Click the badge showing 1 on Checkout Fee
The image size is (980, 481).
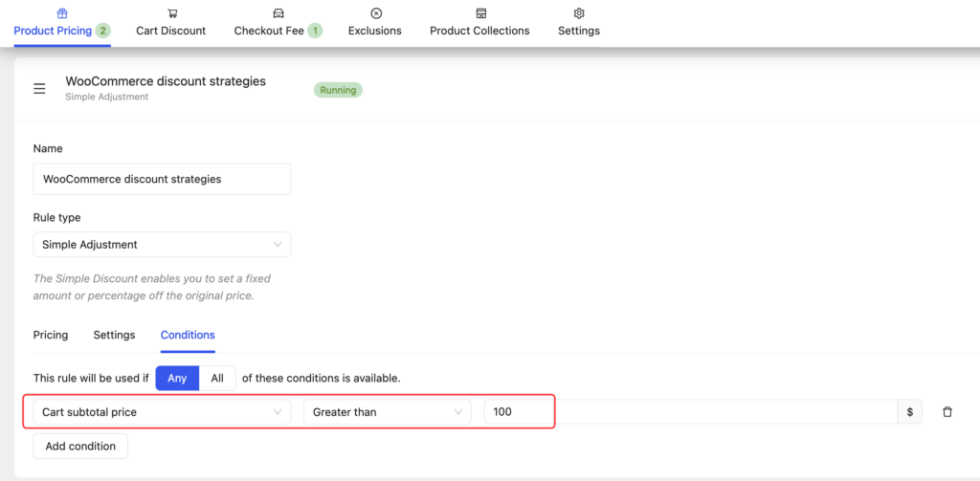315,31
